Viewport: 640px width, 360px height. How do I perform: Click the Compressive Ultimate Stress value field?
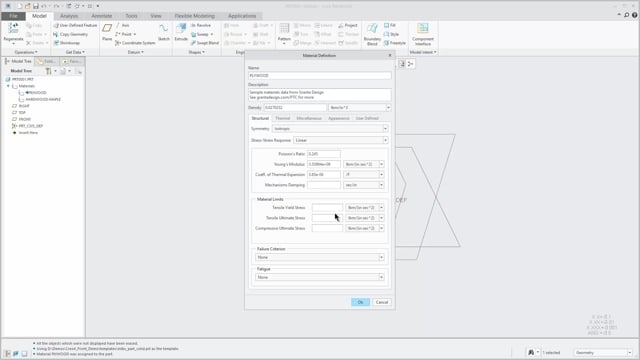pos(327,229)
